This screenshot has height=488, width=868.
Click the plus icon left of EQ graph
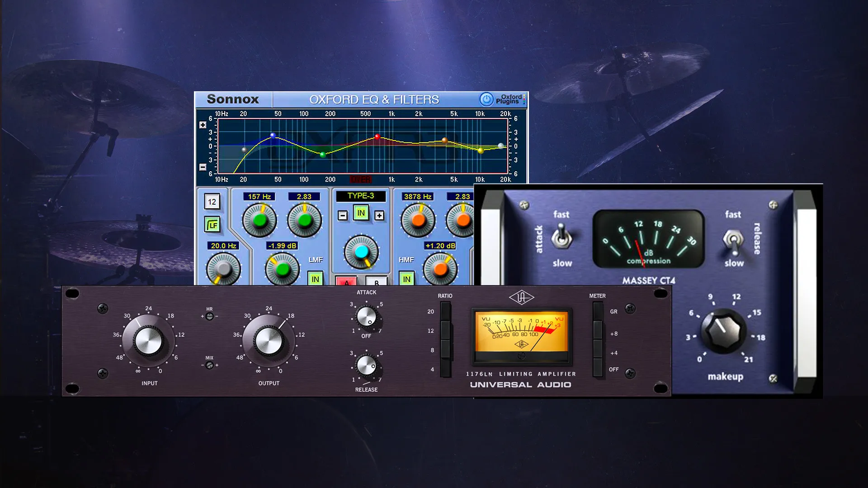click(203, 125)
